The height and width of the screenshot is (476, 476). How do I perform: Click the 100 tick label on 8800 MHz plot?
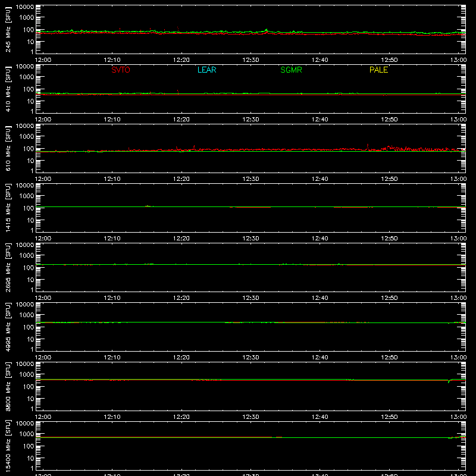[x=29, y=387]
